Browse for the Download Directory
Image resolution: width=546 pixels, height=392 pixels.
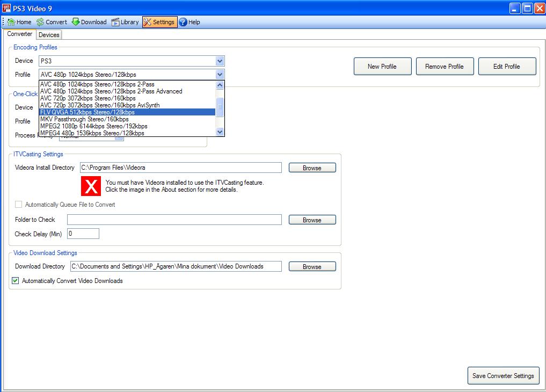click(312, 266)
